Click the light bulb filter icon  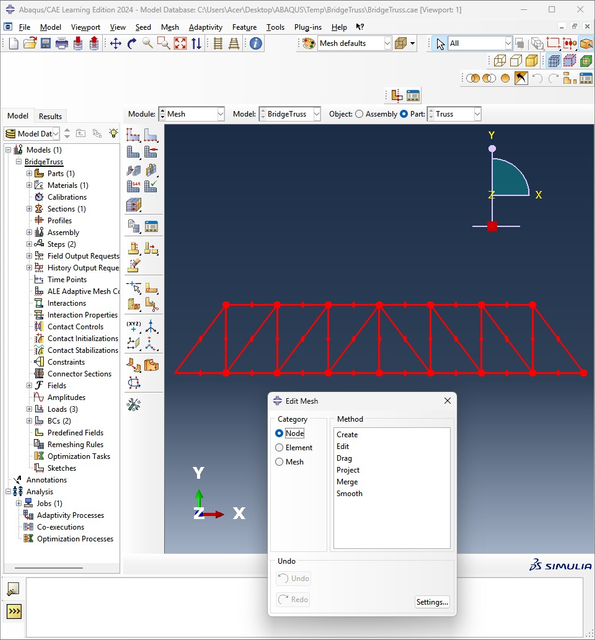tap(113, 133)
